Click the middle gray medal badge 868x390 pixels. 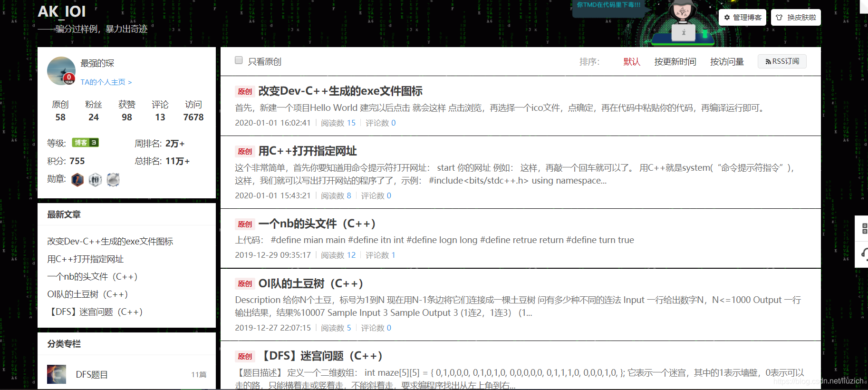click(x=95, y=179)
